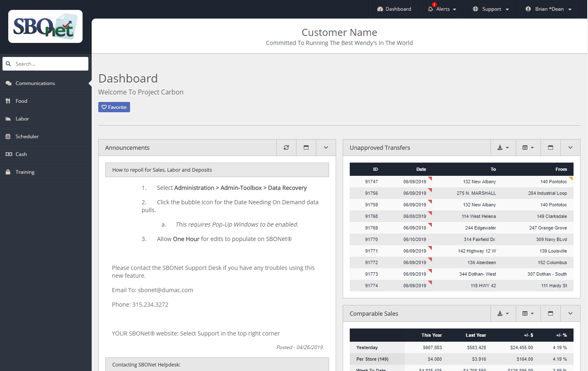Screen dimensions: 588x371
Task: Open the repoll Sales, Labor and Deposits announcement
Action: (x=217, y=170)
